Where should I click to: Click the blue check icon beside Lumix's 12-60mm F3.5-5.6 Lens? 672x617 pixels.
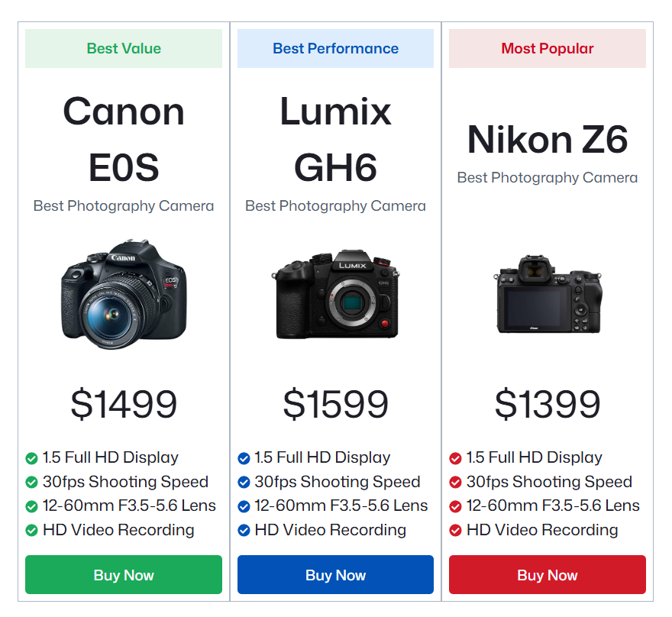pyautogui.click(x=244, y=506)
